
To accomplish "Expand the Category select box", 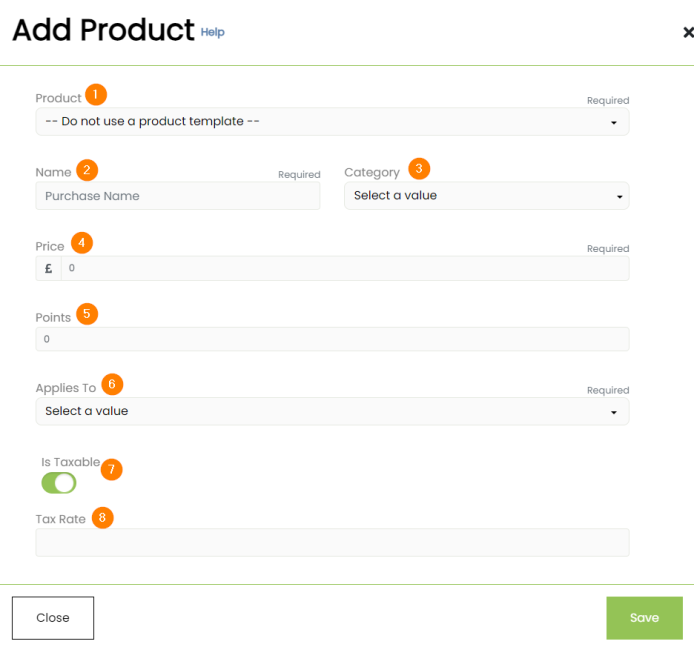I will [486, 196].
